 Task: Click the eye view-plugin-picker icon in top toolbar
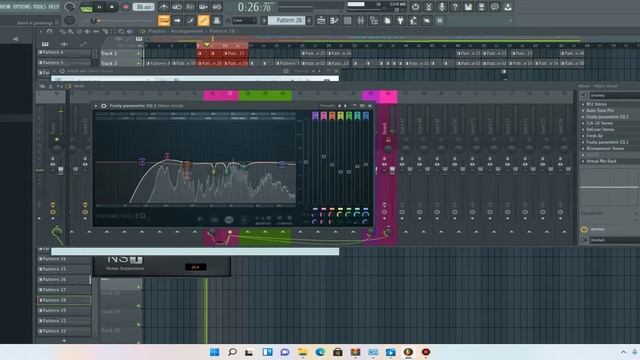pyautogui.click(x=495, y=7)
